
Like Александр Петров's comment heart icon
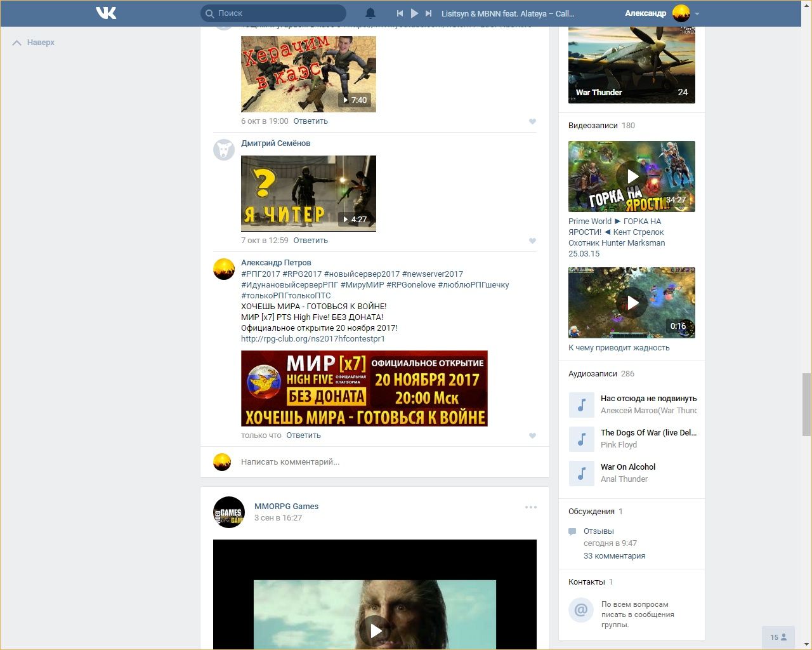coord(532,435)
